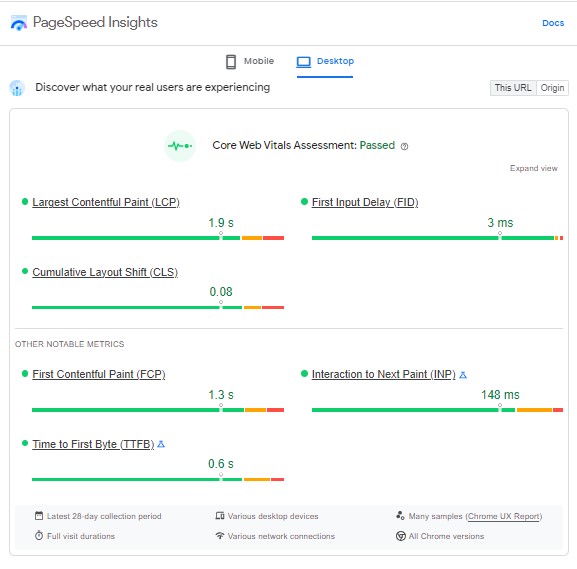Click the Core Web Vitals pulse icon

pyautogui.click(x=180, y=146)
